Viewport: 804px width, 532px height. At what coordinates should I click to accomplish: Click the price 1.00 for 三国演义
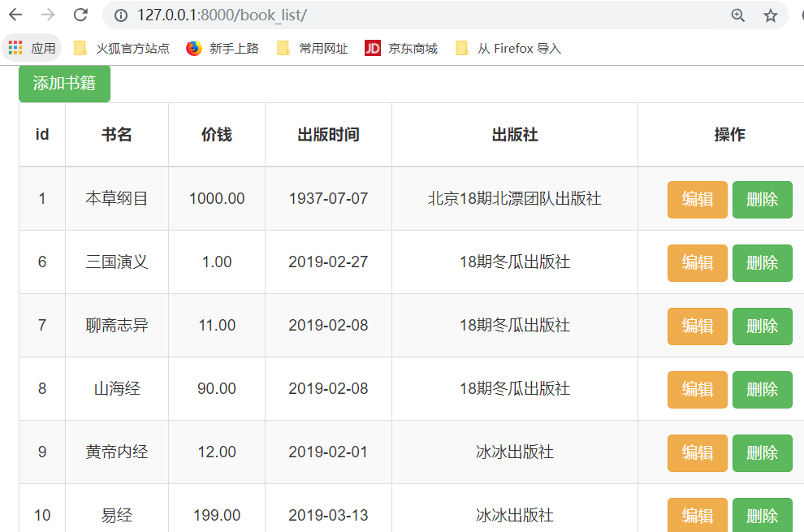click(x=217, y=262)
